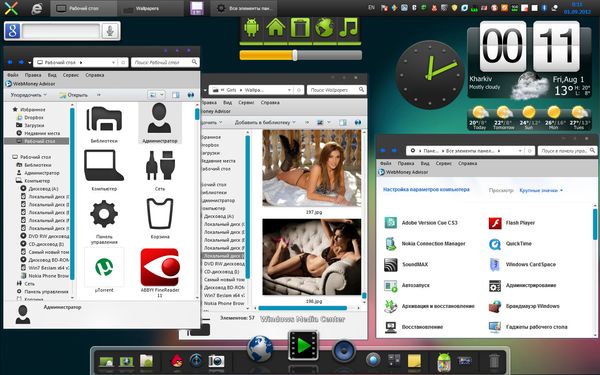Click the Открыть toolbar button
600x375 pixels.
coord(73,95)
